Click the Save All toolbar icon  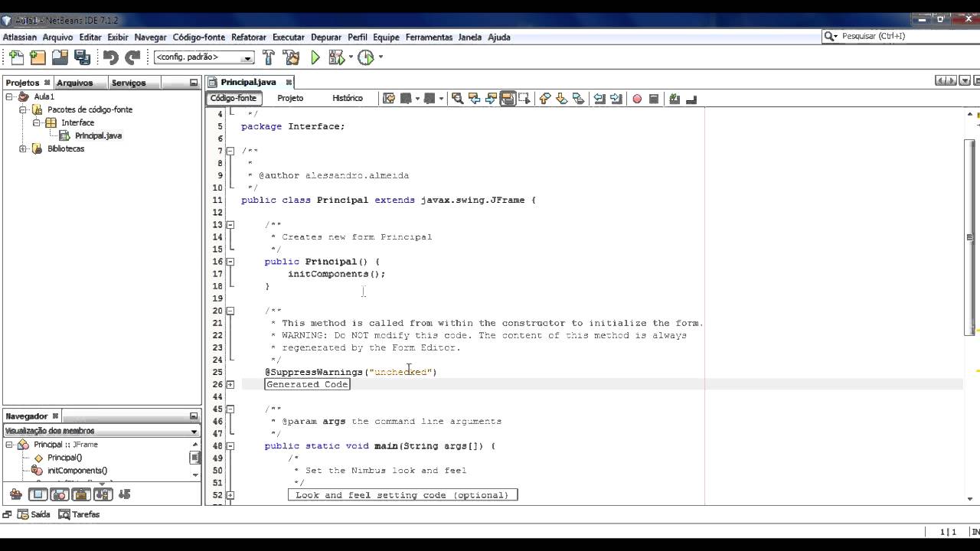[80, 57]
